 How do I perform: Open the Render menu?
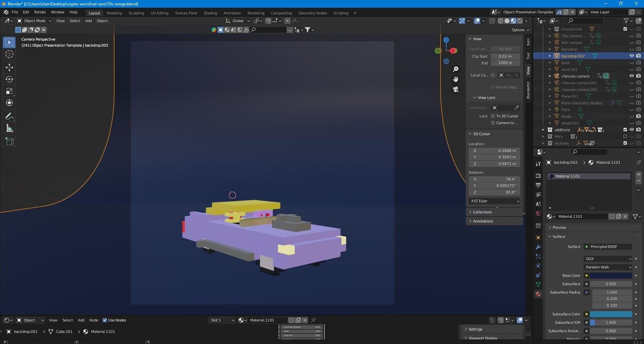tap(40, 12)
